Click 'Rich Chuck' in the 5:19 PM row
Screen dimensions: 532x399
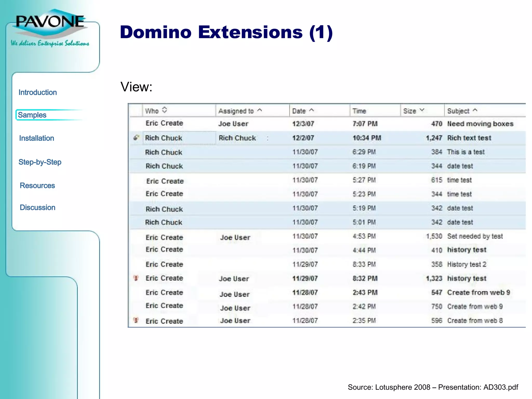pos(164,209)
